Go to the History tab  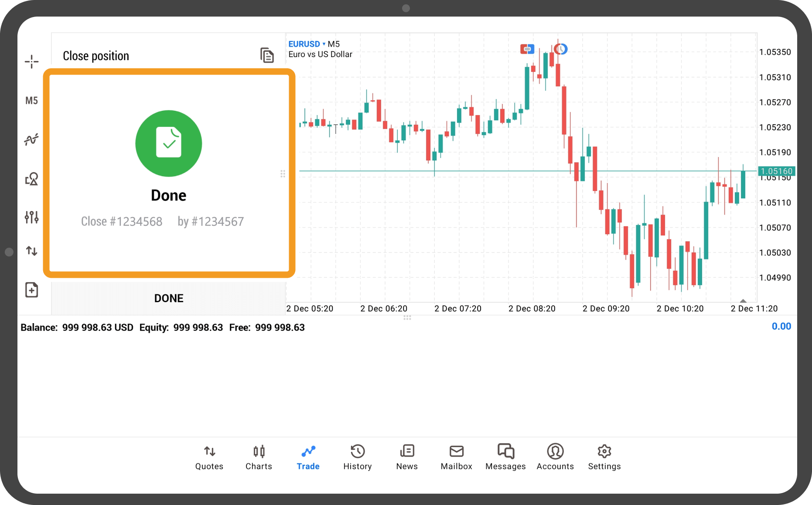click(358, 457)
